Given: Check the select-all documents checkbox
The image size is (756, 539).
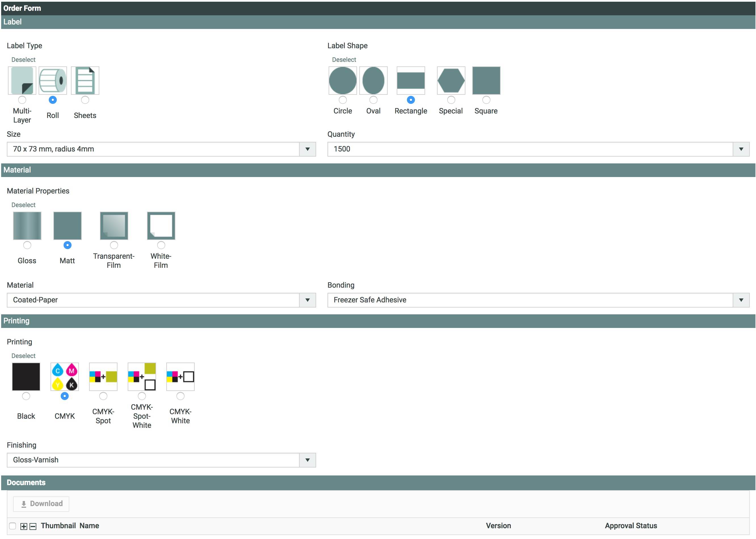Looking at the screenshot, I should (x=12, y=526).
